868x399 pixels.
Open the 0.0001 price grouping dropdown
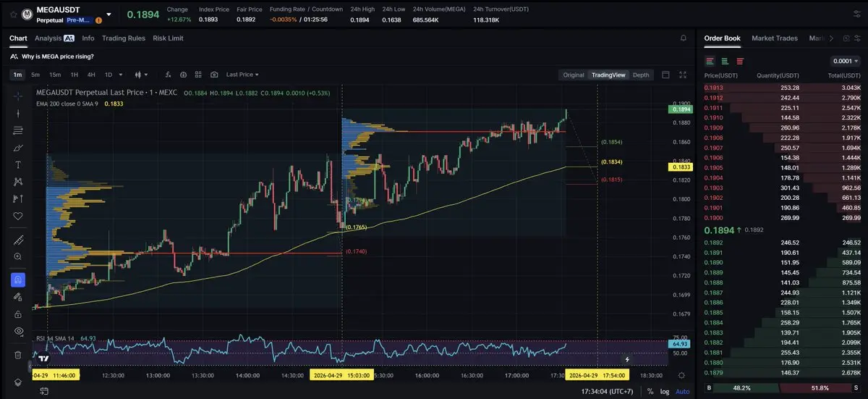(x=846, y=61)
